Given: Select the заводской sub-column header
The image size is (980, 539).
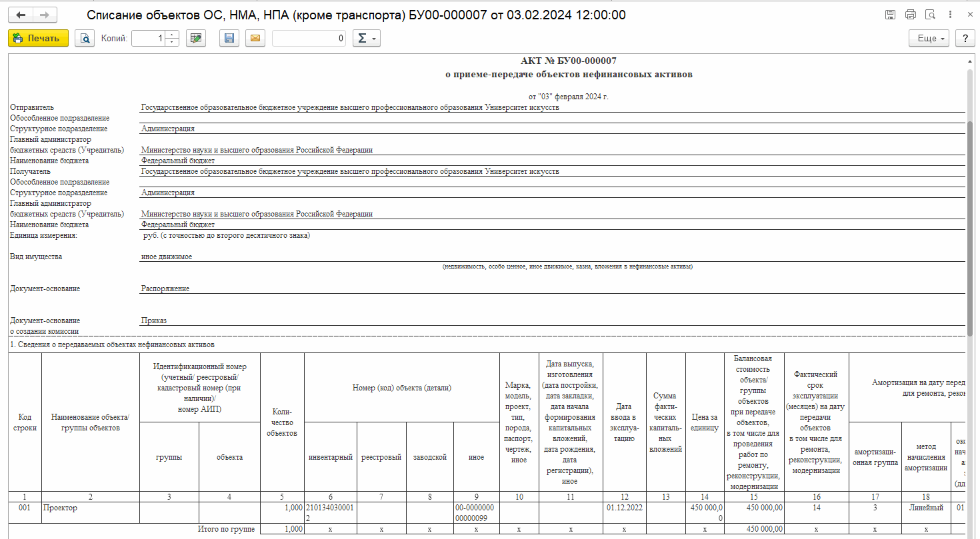Looking at the screenshot, I should [429, 457].
